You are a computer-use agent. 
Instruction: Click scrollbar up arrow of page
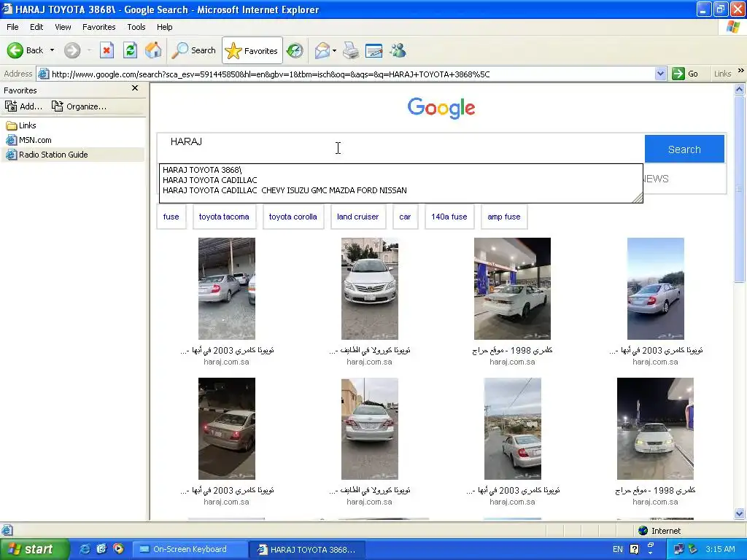click(740, 89)
